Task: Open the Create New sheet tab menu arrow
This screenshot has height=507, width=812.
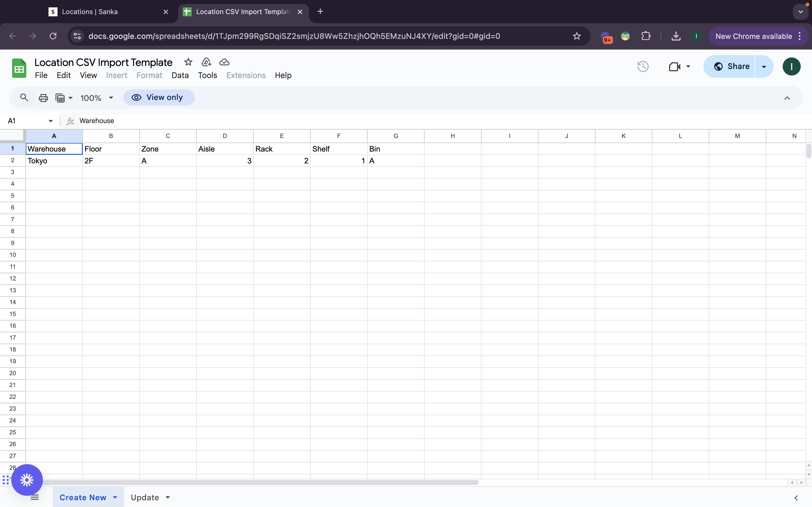Action: click(115, 497)
